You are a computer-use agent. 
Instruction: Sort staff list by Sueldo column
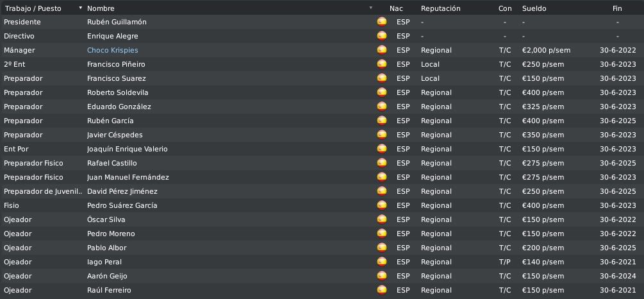(x=534, y=8)
